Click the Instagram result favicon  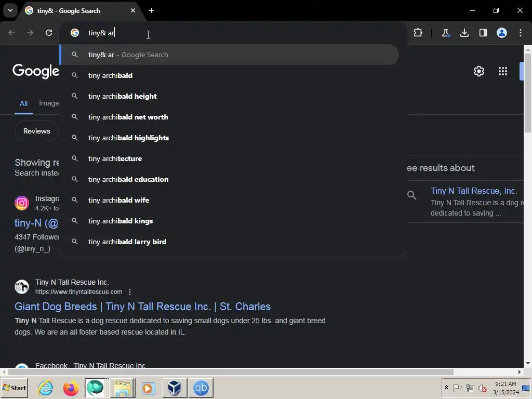point(22,203)
